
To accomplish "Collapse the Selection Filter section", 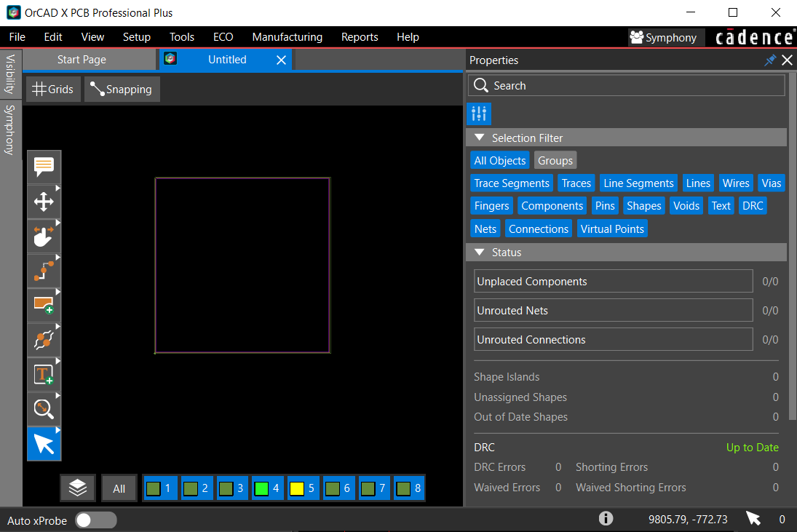I will pyautogui.click(x=479, y=138).
